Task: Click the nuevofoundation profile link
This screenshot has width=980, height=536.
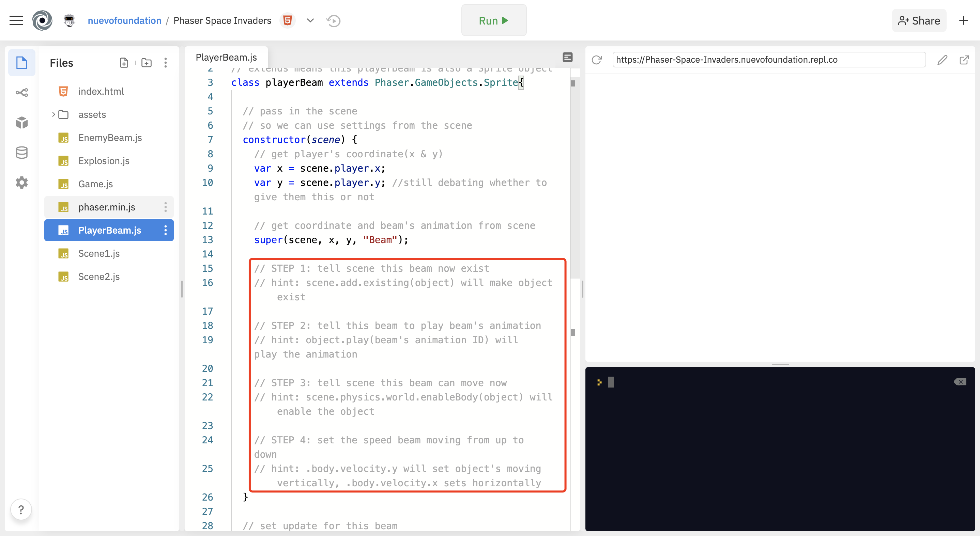Action: pos(124,20)
